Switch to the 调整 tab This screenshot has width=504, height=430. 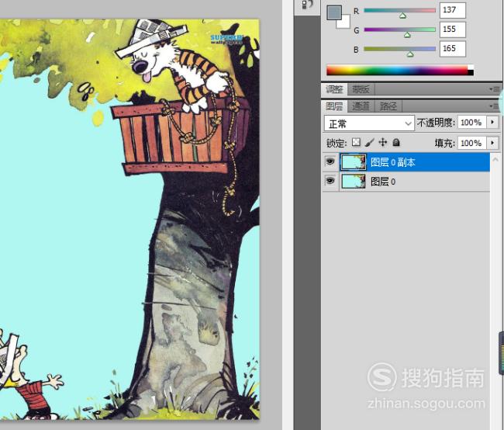click(x=334, y=89)
